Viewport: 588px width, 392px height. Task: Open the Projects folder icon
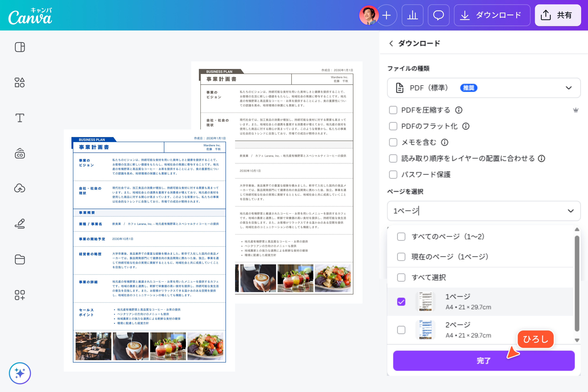tap(20, 259)
